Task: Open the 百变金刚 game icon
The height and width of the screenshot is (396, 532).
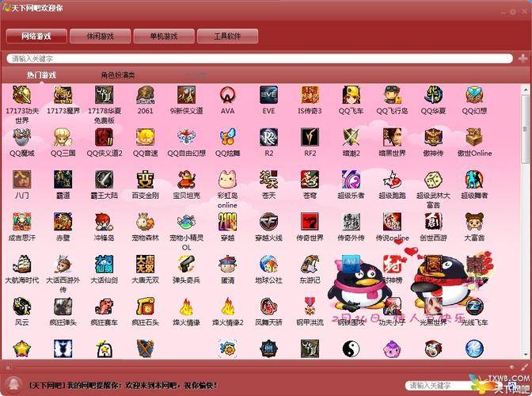Action: click(145, 180)
